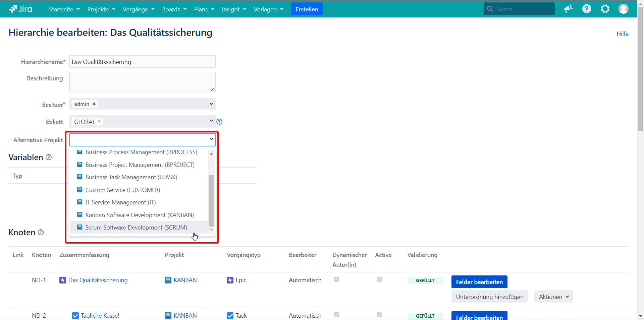Image resolution: width=644 pixels, height=320 pixels.
Task: Click the Jira logo in header
Action: pos(20,9)
